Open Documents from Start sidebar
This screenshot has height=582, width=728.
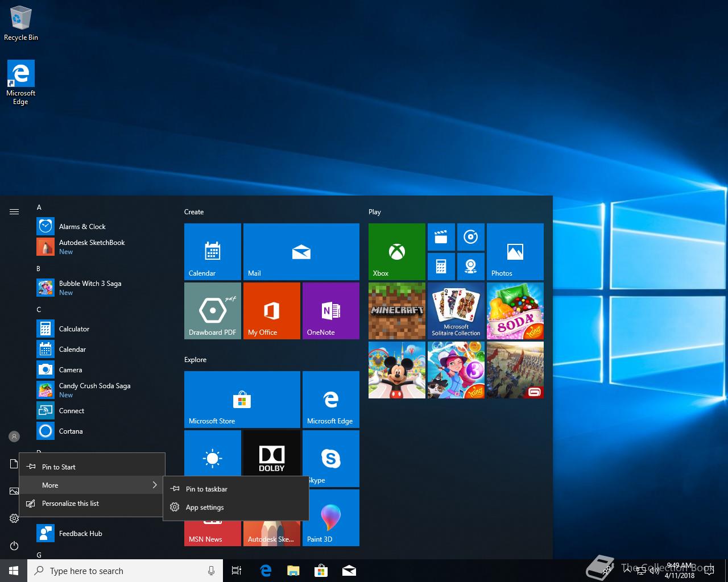(14, 464)
